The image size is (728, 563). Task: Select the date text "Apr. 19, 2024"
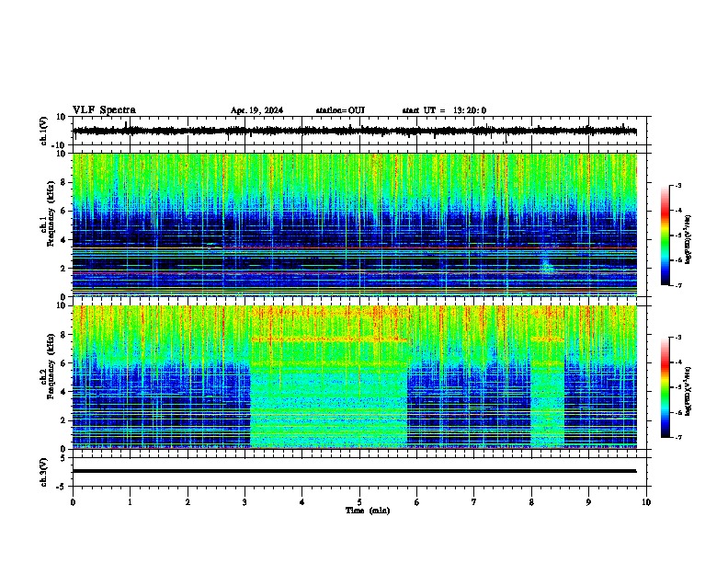tap(256, 110)
